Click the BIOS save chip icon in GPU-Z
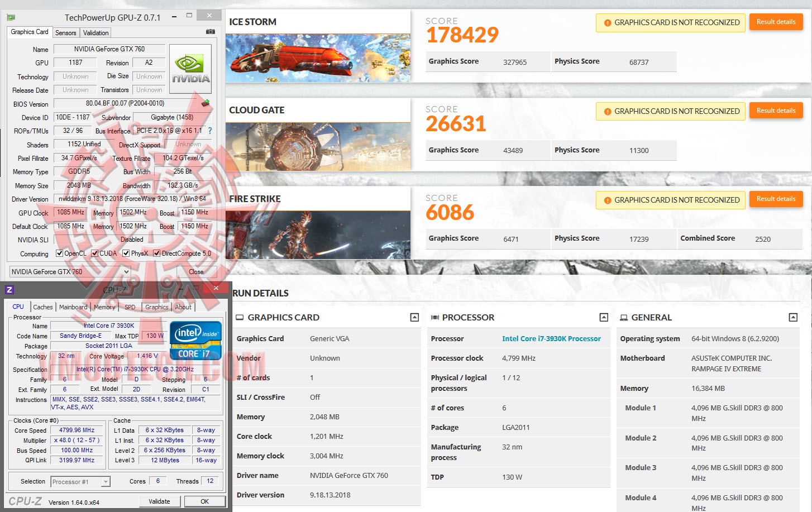 click(x=206, y=103)
